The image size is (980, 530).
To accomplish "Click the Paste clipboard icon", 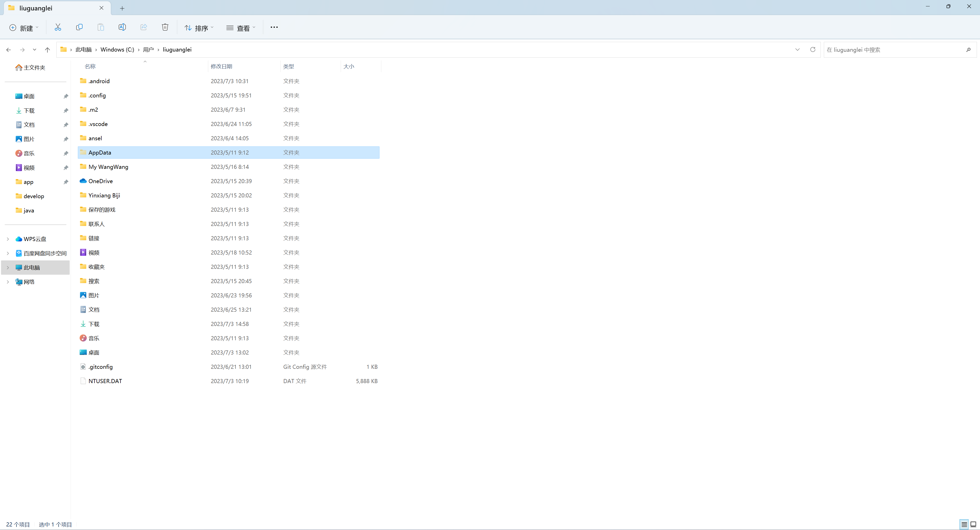I will [x=101, y=27].
